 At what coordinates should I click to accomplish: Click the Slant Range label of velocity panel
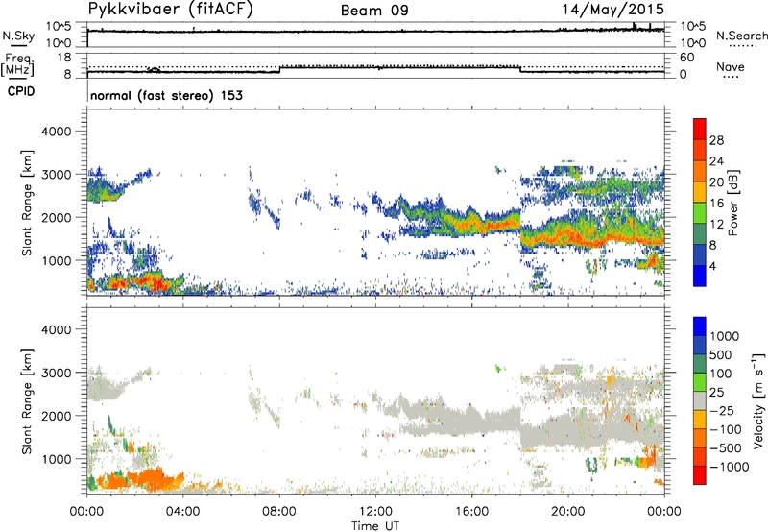pos(27,401)
